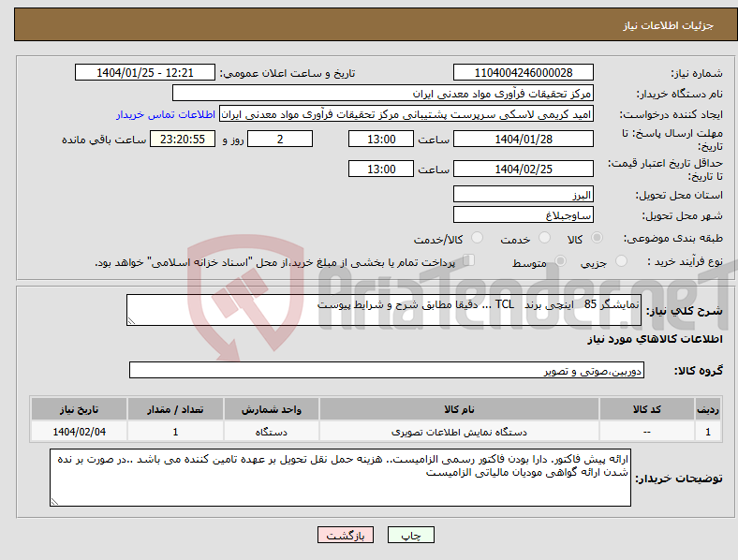Click the delivery city field ساوجبلاغ
The width and height of the screenshot is (738, 560).
pos(524,214)
